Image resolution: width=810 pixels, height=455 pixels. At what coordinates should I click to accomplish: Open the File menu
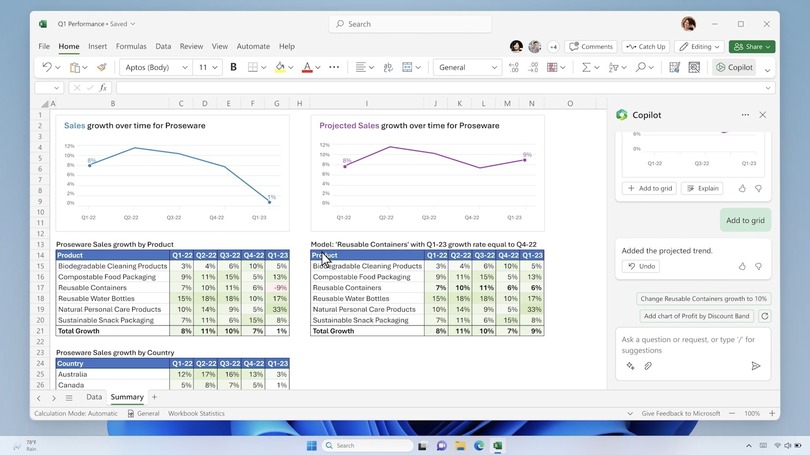pos(44,46)
